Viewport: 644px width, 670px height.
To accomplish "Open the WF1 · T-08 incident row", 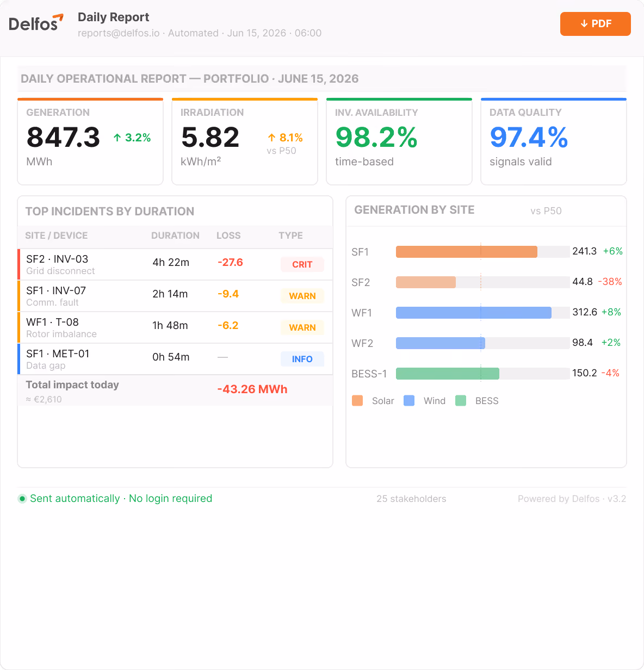I will click(175, 327).
